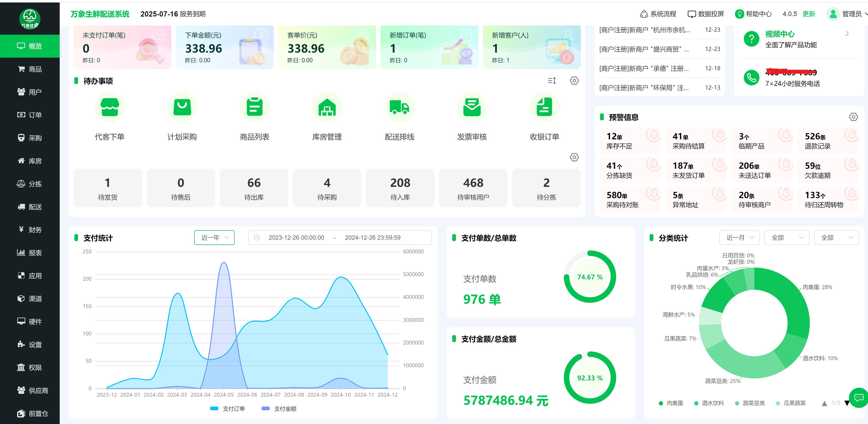Open the 待办事项 settings gear
The height and width of the screenshot is (424, 868).
point(574,81)
